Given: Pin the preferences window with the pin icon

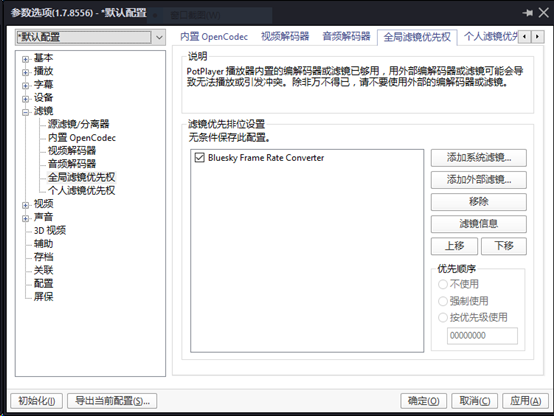Looking at the screenshot, I should point(528,13).
